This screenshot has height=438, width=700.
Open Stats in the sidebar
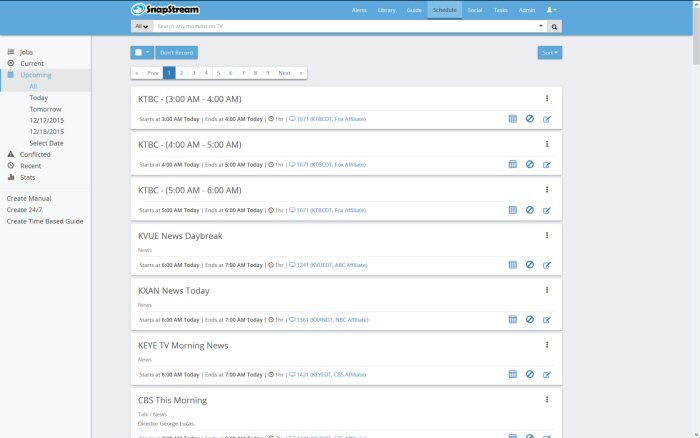click(27, 177)
